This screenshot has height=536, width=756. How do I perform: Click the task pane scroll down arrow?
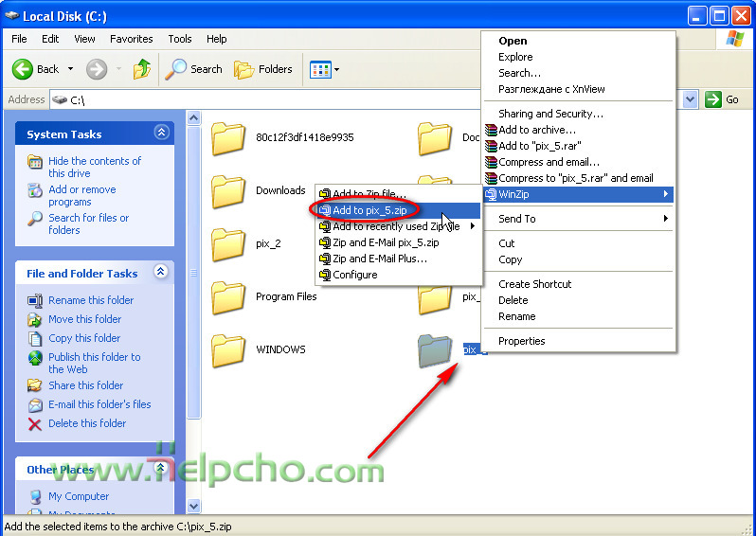click(x=193, y=506)
